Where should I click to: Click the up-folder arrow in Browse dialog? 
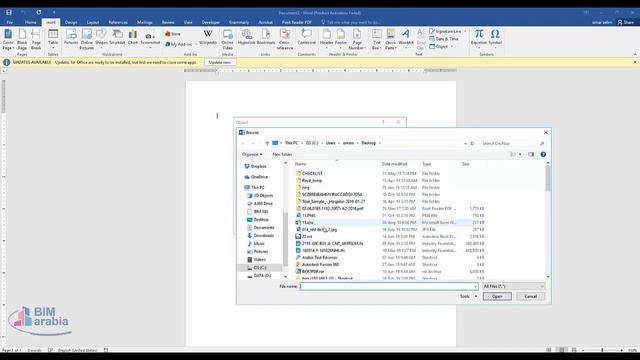pos(267,143)
